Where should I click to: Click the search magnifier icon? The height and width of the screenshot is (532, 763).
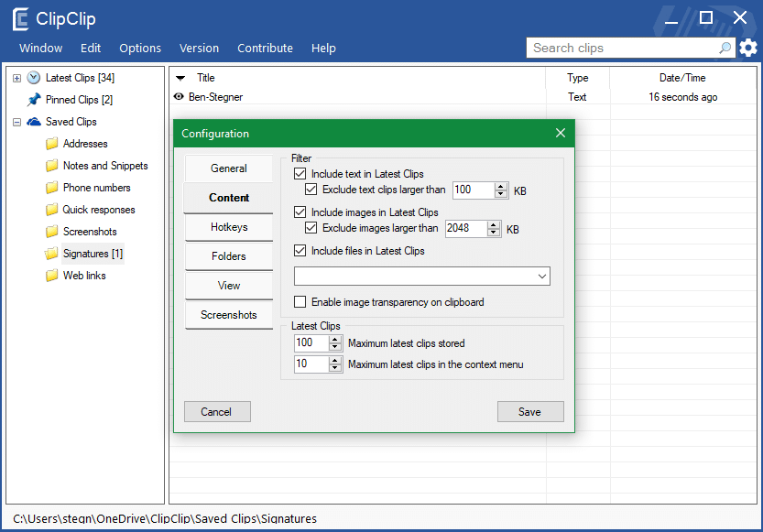725,48
